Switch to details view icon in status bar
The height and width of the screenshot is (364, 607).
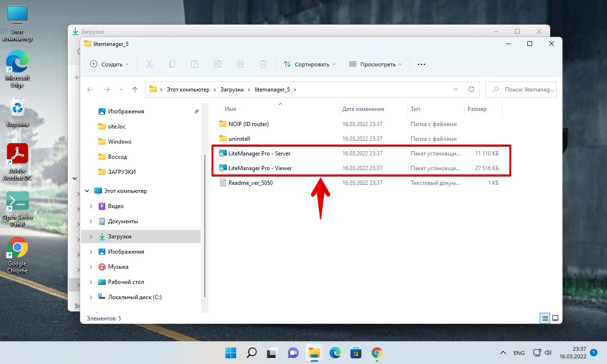545,318
